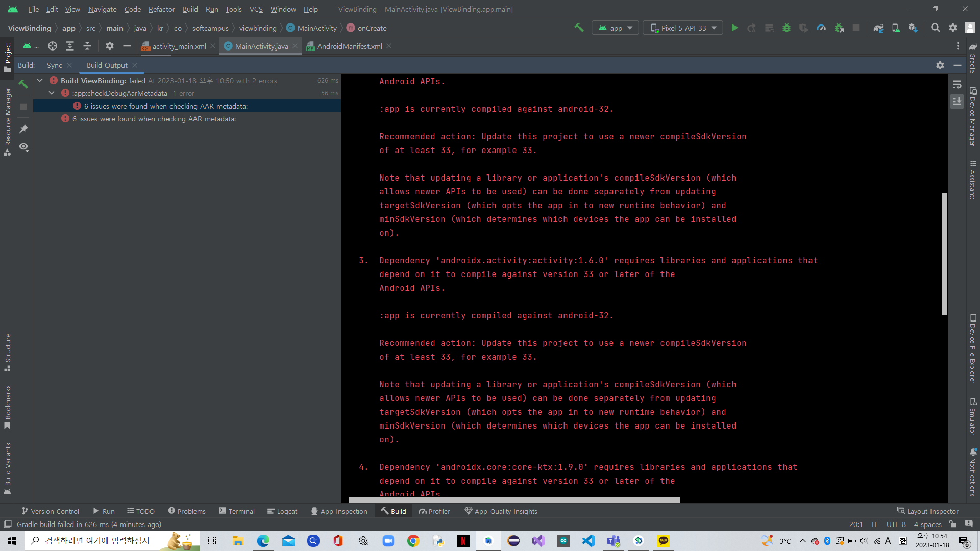Click the Pin Tab icon in Build panel

(x=23, y=129)
